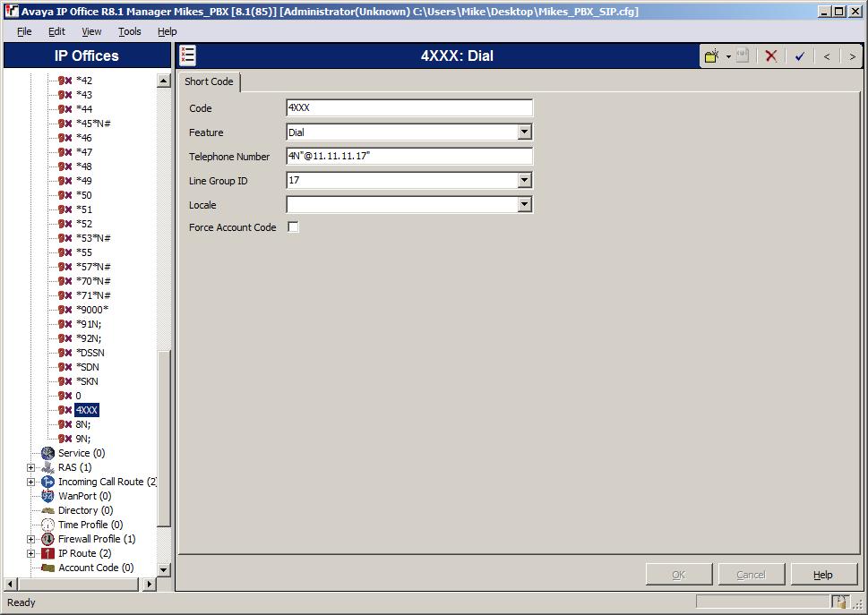Open the Help menu
Image resolution: width=868 pixels, height=615 pixels.
168,31
